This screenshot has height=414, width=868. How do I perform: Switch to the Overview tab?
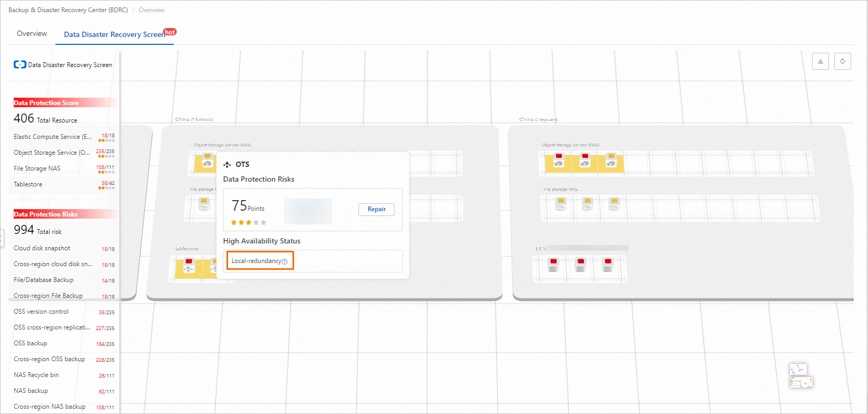(x=32, y=34)
